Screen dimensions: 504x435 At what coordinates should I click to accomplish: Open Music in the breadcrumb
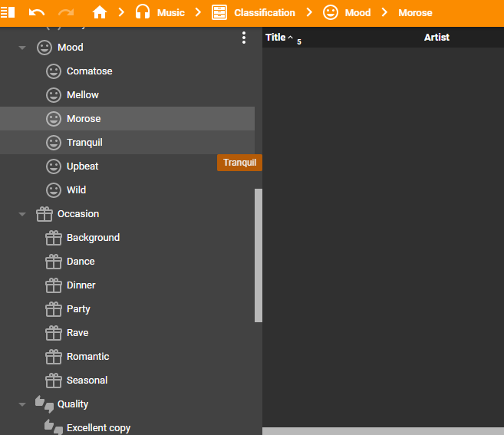171,12
